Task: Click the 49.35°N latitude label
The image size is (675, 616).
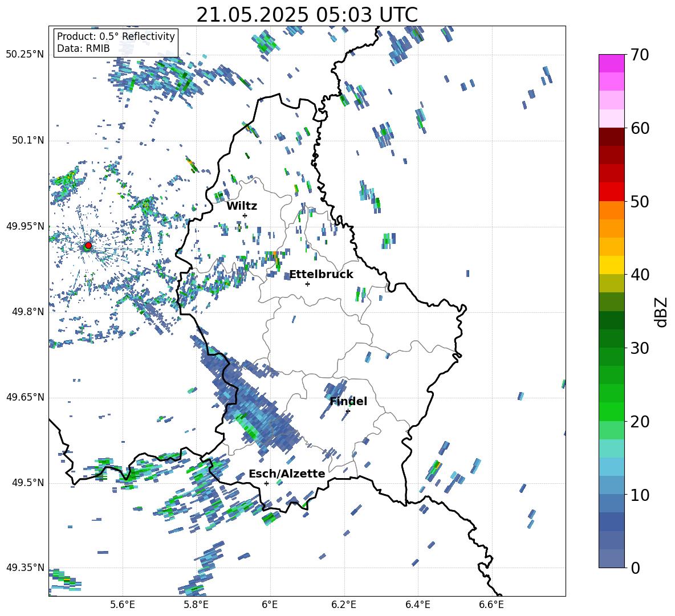Action: tap(25, 568)
